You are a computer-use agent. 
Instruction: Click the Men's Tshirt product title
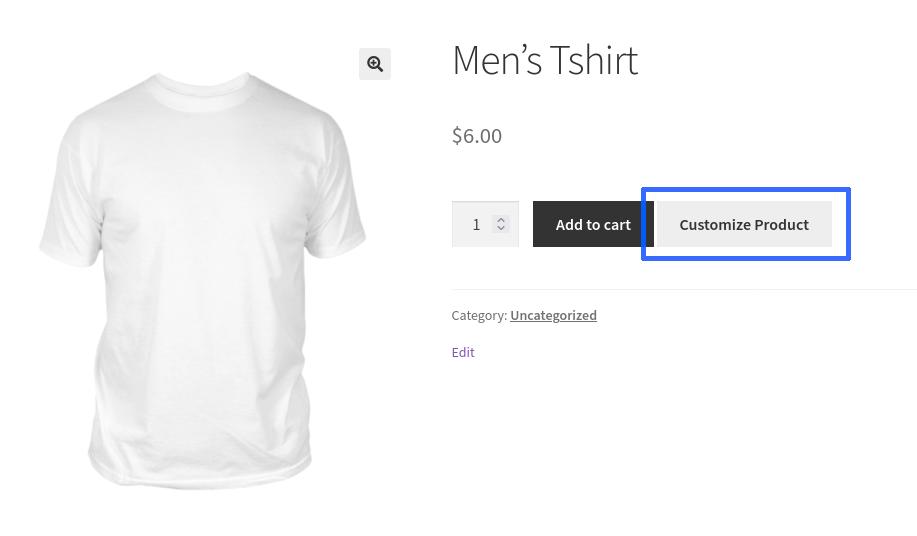click(545, 60)
